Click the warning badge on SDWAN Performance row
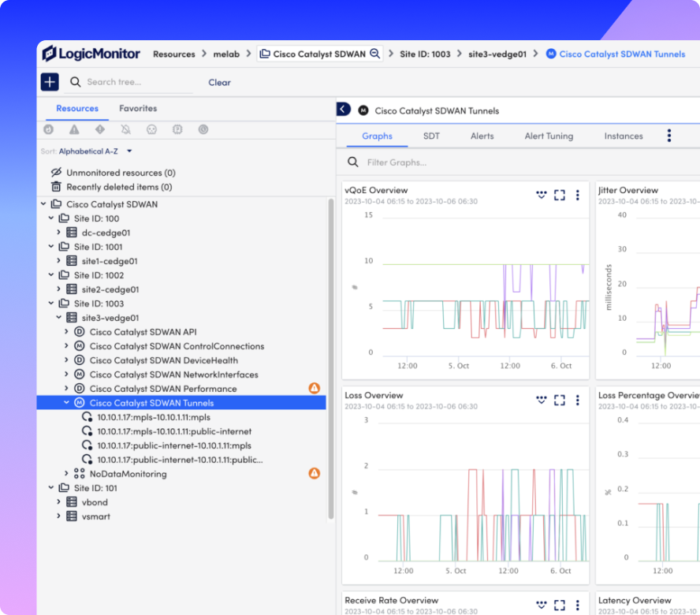700x615 pixels. [x=315, y=388]
